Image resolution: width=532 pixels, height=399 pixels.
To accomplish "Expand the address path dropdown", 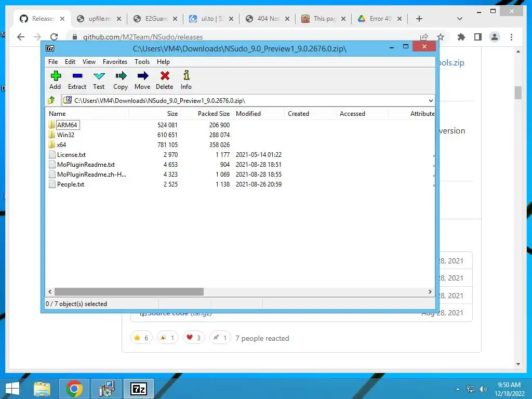I will (431, 100).
